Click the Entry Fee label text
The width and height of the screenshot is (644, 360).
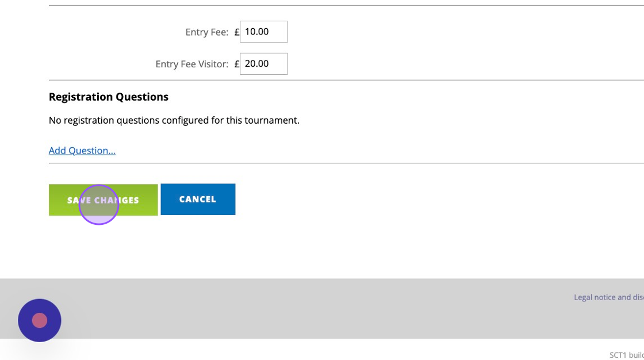pyautogui.click(x=206, y=32)
